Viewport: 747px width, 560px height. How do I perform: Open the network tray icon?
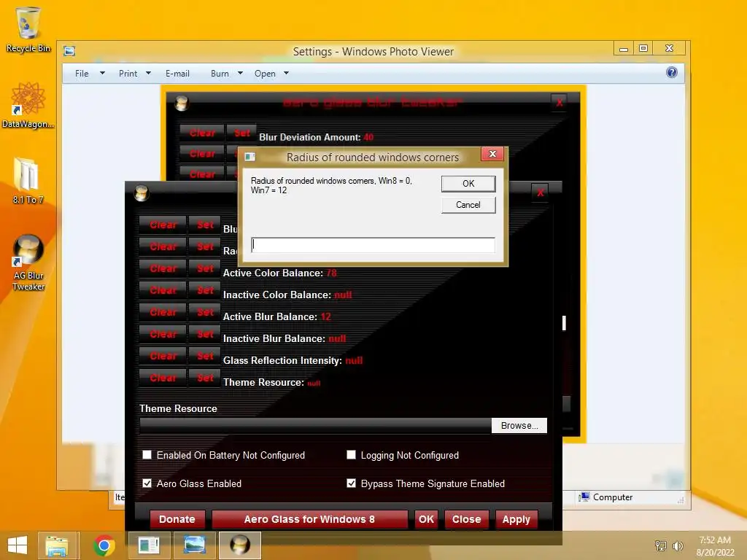661,545
